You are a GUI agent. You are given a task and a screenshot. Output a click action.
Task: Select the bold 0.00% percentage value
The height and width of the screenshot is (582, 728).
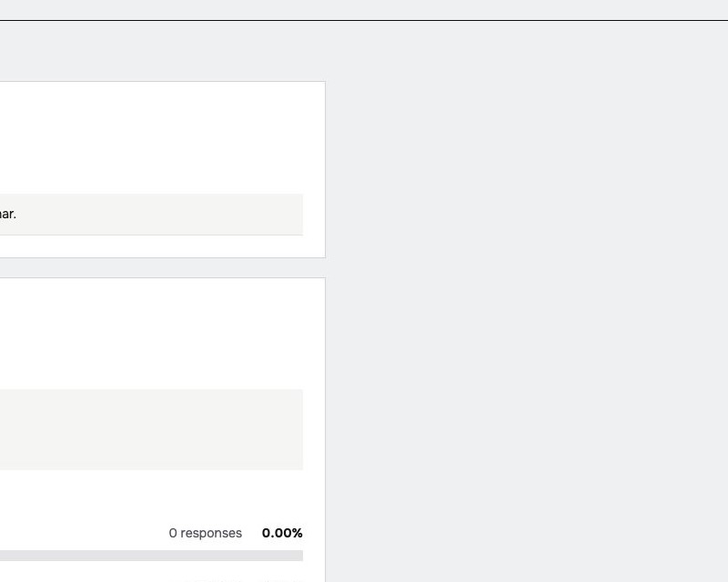coord(282,533)
